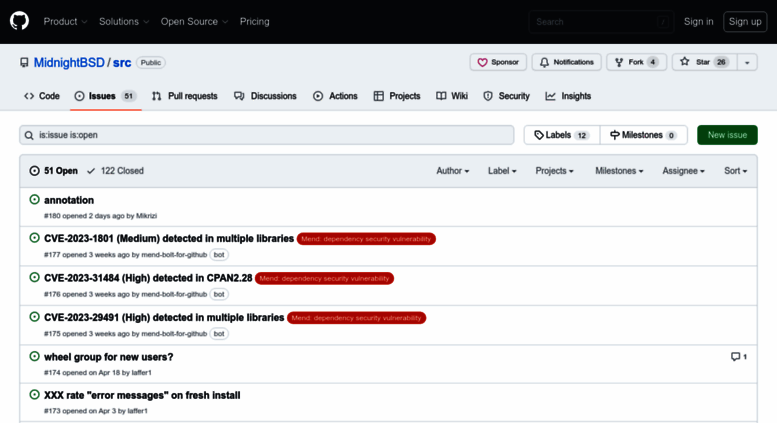Viewport: 777px width, 423px height.
Task: Open comments count on wheel group issue
Action: click(739, 357)
